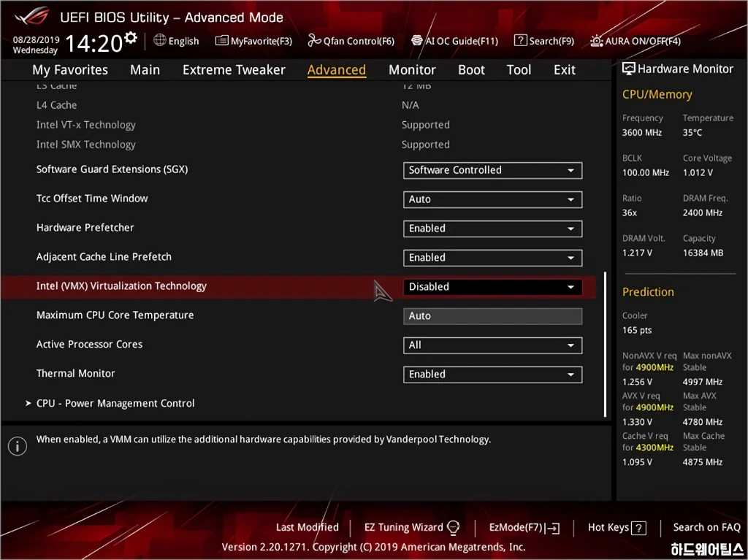Click the info icon beside help text
The height and width of the screenshot is (560, 748).
coord(18,447)
